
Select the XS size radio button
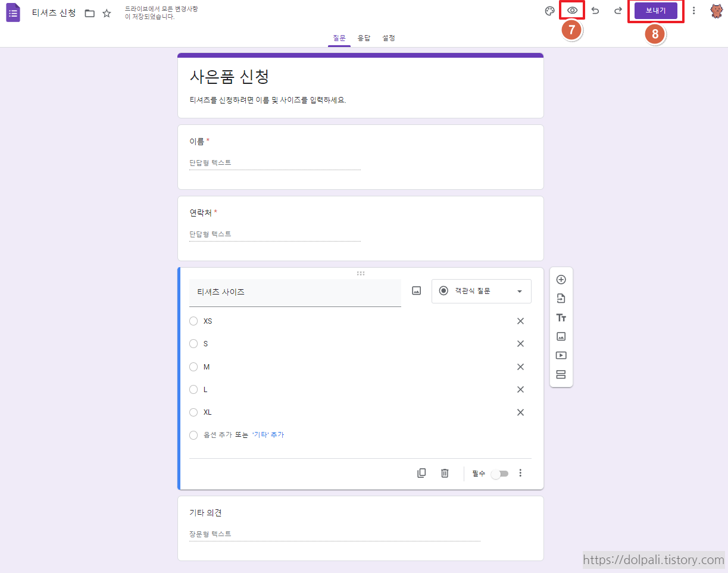coord(193,321)
